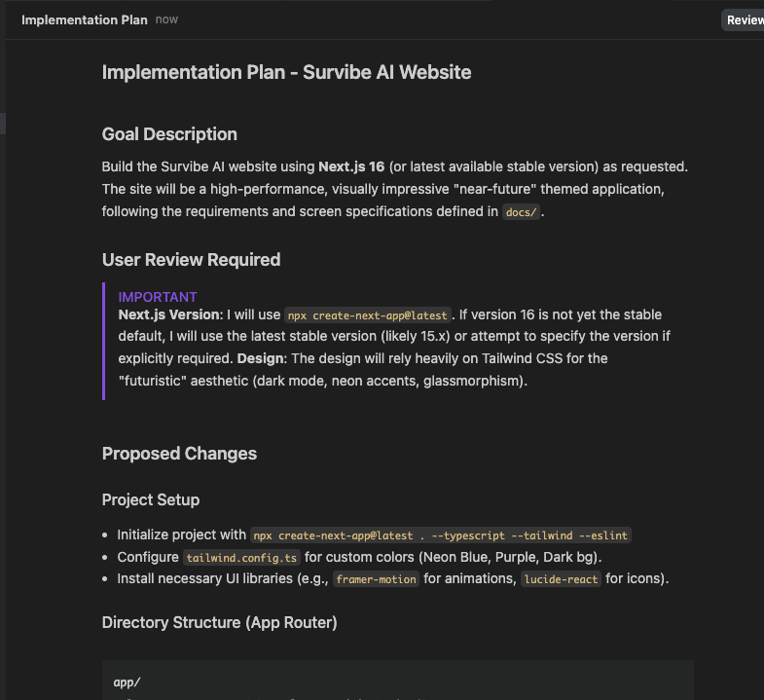Image resolution: width=764 pixels, height=700 pixels.
Task: Click the create-next-app command with --typescript flags
Action: (x=441, y=535)
